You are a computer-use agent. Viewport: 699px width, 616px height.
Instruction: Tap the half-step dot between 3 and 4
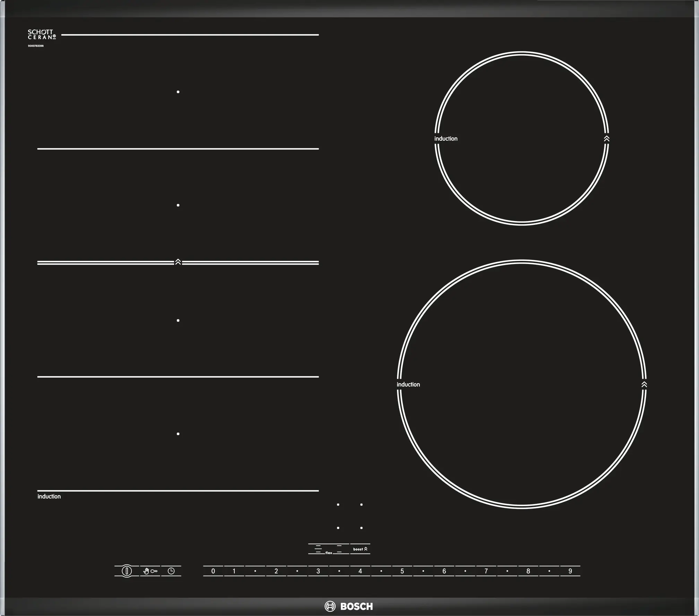click(339, 571)
